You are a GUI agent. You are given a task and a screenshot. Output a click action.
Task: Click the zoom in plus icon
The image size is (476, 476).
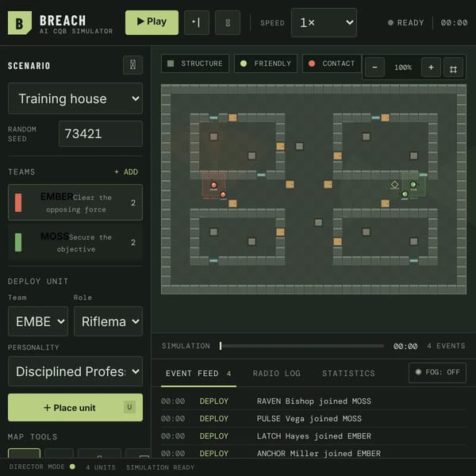click(431, 67)
